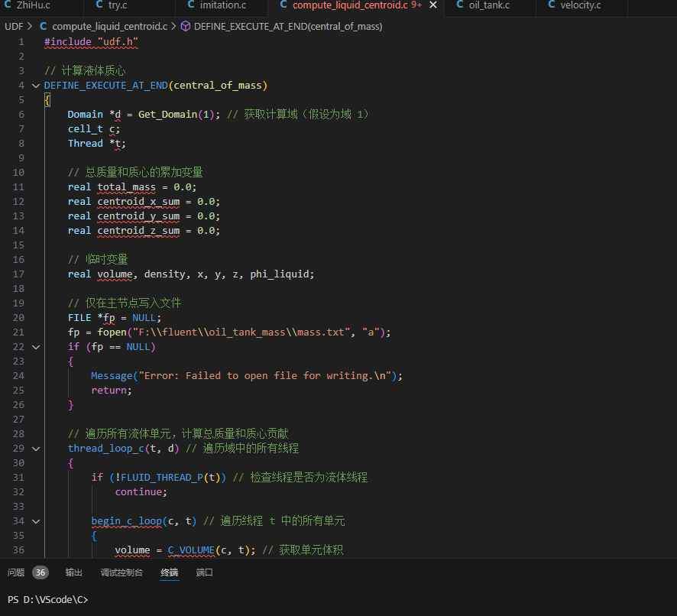The width and height of the screenshot is (677, 616).
Task: Click the function symbol icon in breadcrumb
Action: point(186,26)
